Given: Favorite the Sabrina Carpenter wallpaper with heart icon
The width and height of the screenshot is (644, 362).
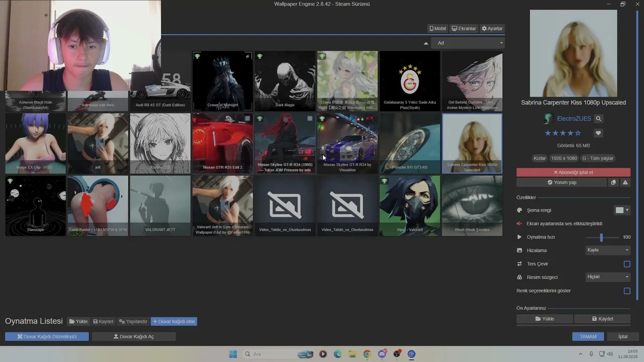Looking at the screenshot, I should click(x=598, y=133).
